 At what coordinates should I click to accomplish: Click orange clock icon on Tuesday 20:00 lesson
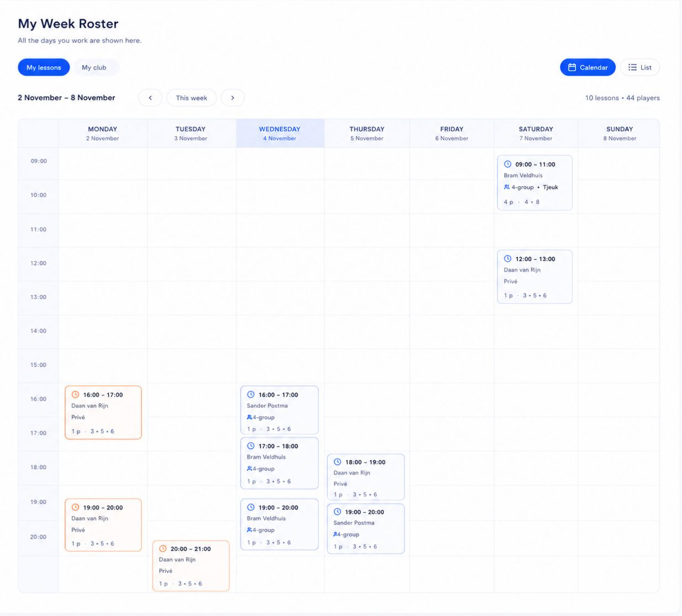163,549
